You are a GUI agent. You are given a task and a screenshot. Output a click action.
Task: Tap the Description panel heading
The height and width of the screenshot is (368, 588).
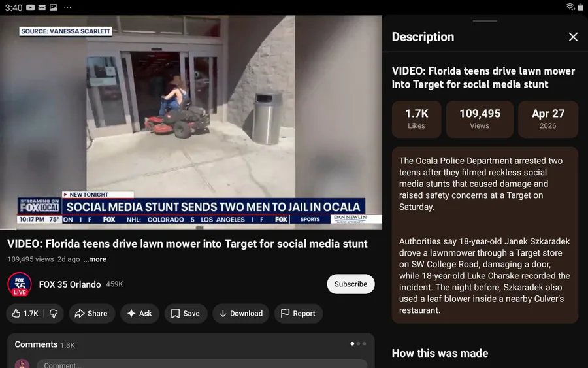[423, 37]
